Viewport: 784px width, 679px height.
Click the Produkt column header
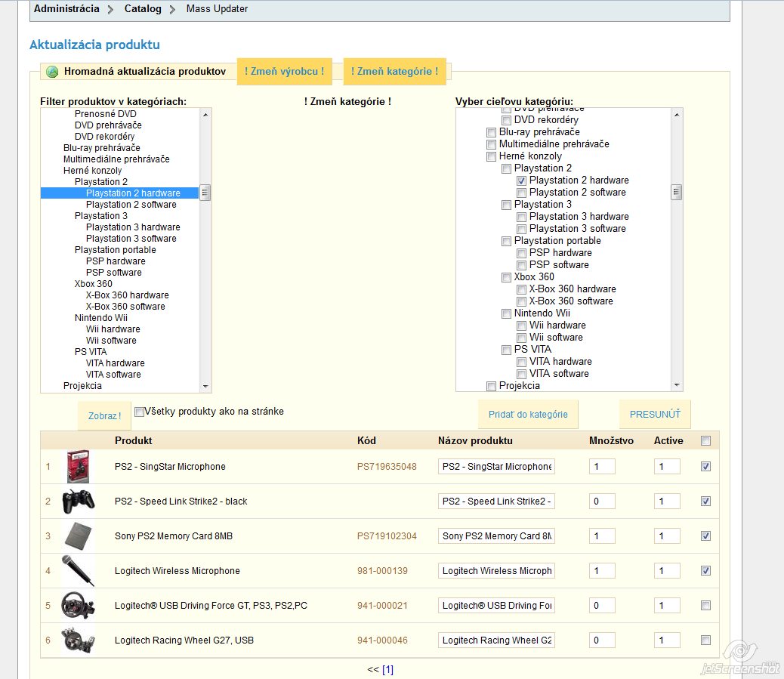[133, 440]
